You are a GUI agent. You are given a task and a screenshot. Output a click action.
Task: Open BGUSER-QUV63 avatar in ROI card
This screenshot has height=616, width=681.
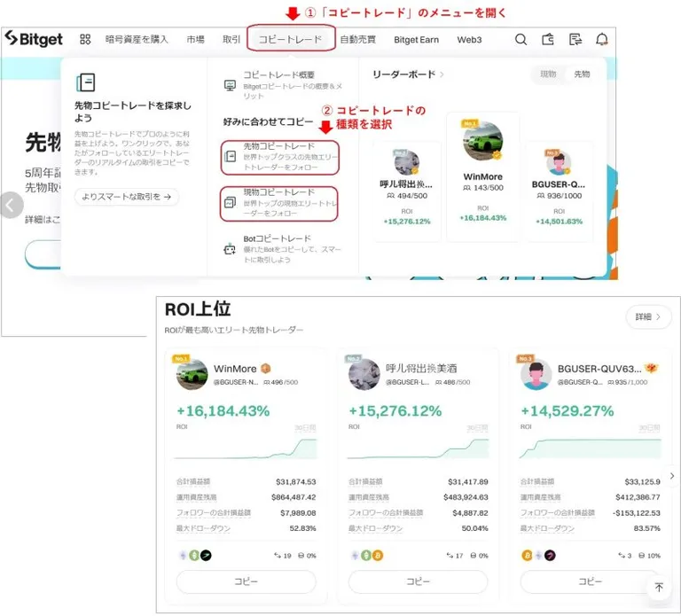pyautogui.click(x=536, y=374)
